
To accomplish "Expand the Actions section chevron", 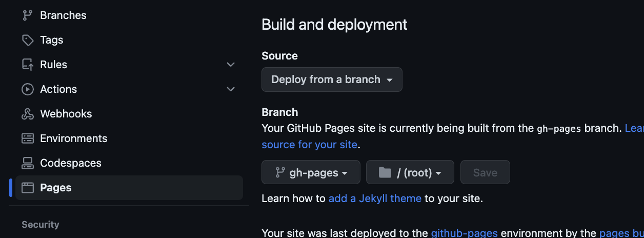I will [x=231, y=89].
